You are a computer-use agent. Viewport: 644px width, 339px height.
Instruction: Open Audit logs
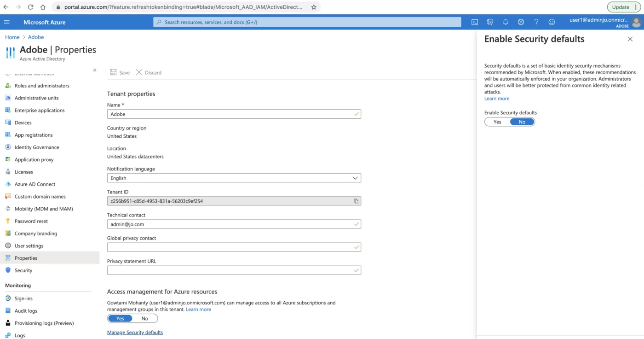pyautogui.click(x=26, y=311)
